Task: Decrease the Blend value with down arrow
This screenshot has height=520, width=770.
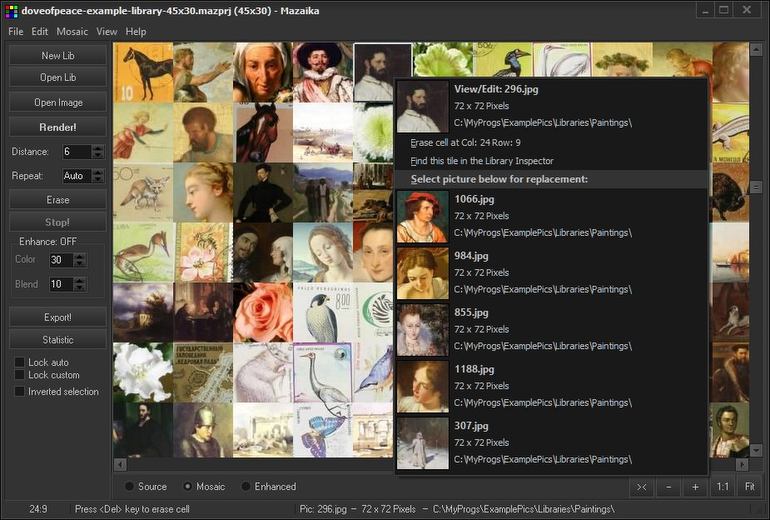Action: coord(80,287)
